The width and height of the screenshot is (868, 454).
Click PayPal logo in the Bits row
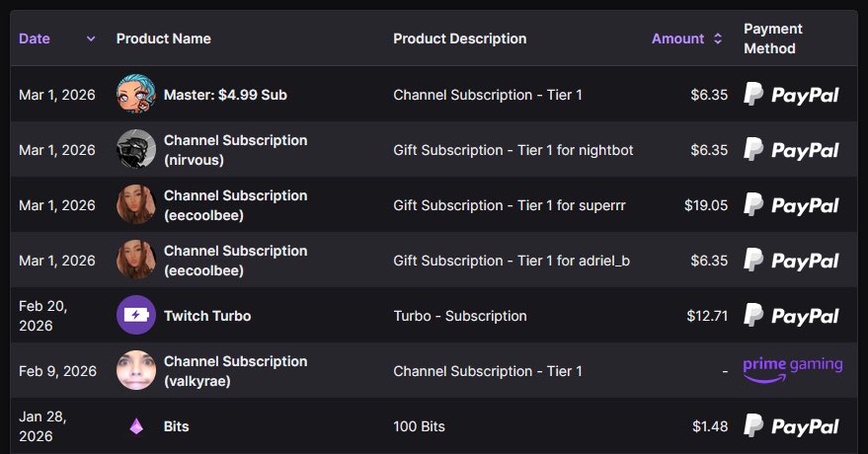(791, 426)
